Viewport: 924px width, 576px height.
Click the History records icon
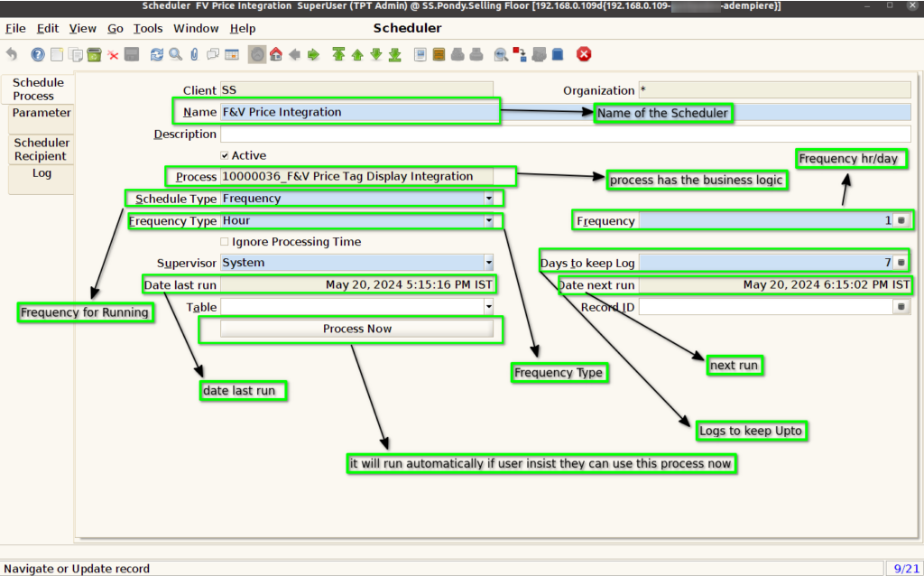[x=257, y=54]
